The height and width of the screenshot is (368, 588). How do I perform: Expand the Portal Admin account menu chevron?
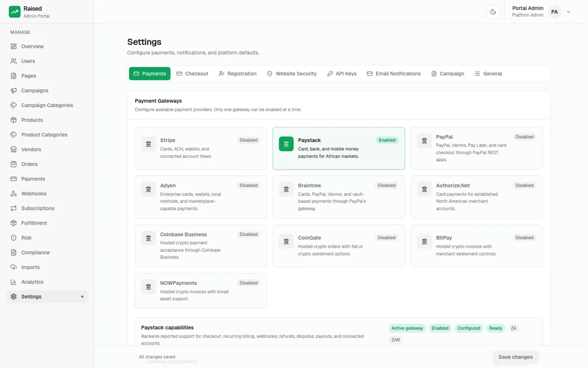(x=568, y=12)
